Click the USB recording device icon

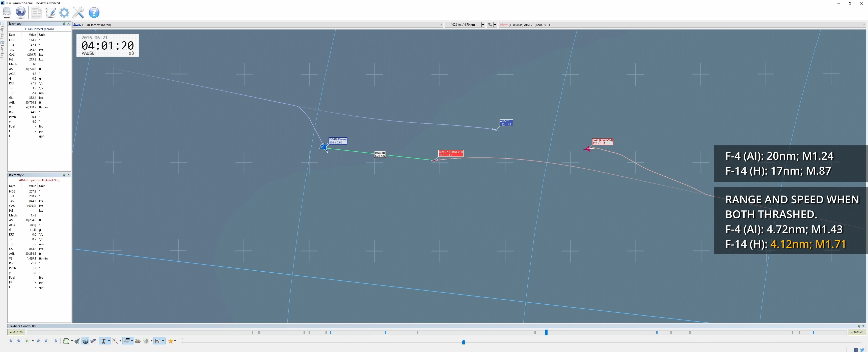(7, 12)
